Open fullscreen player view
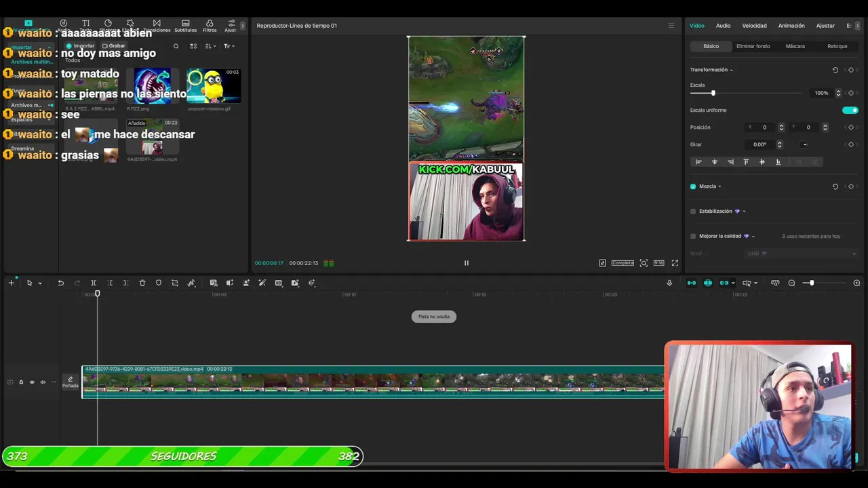Screen dimensions: 868x488 click(x=675, y=263)
